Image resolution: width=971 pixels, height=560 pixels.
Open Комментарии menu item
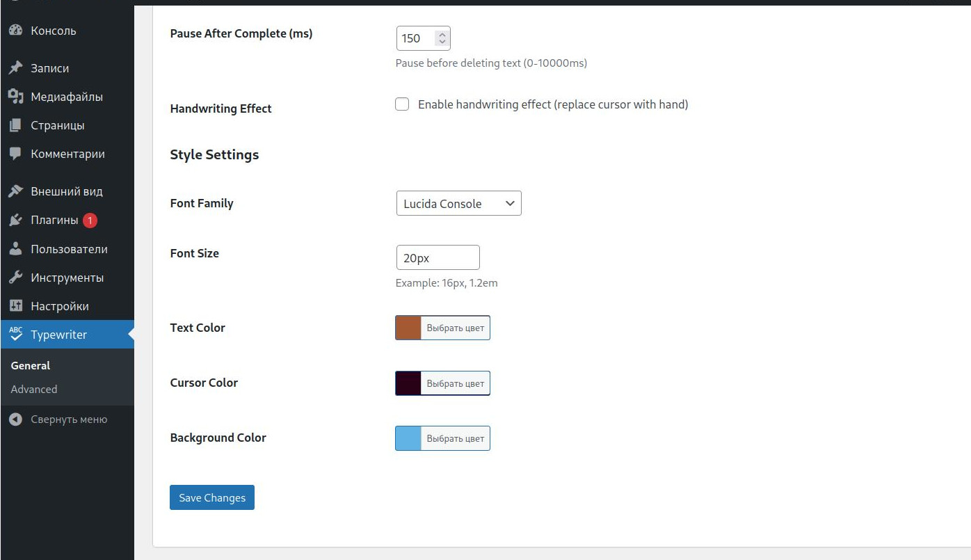click(67, 154)
